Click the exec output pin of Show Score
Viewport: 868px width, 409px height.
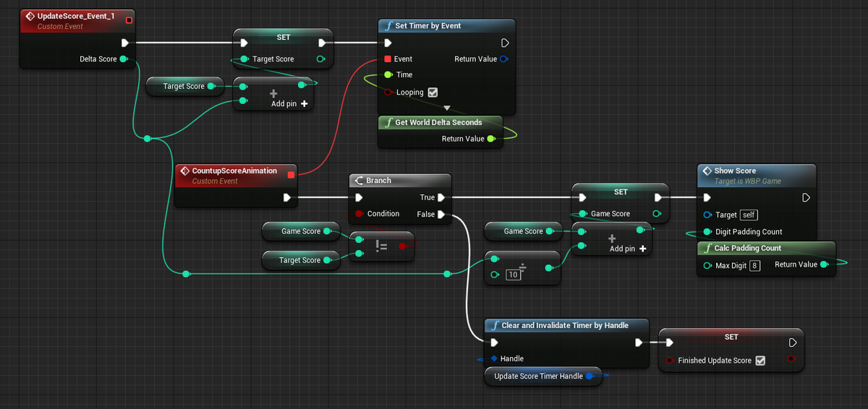click(807, 197)
